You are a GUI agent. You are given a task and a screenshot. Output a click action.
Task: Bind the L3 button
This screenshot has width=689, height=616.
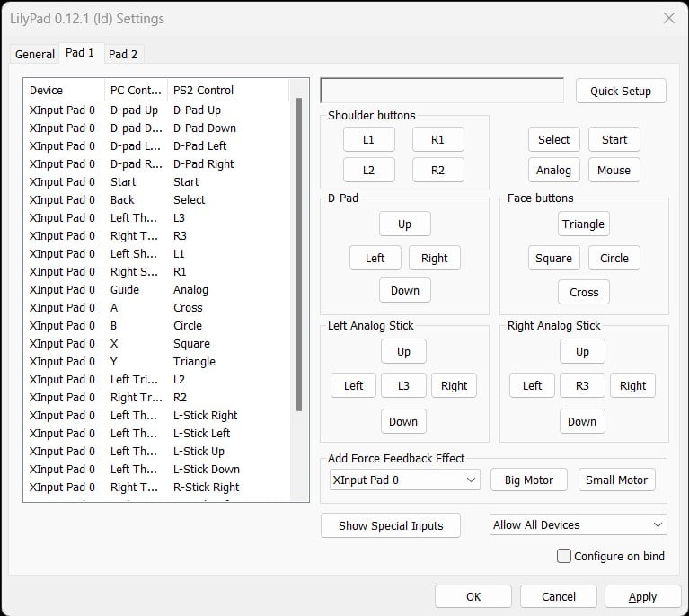point(403,386)
